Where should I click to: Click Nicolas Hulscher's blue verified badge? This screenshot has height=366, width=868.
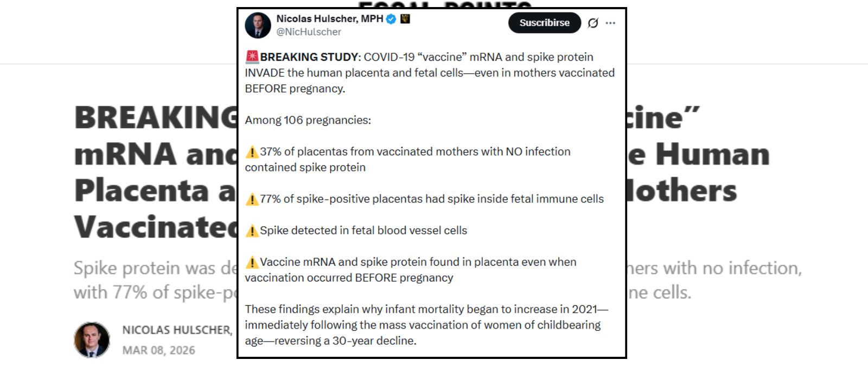[391, 19]
